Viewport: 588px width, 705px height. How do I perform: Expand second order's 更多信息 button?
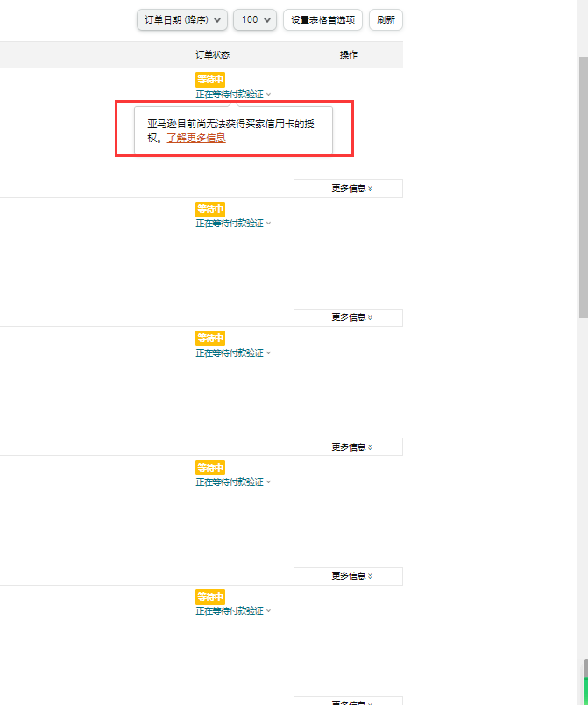tap(348, 318)
